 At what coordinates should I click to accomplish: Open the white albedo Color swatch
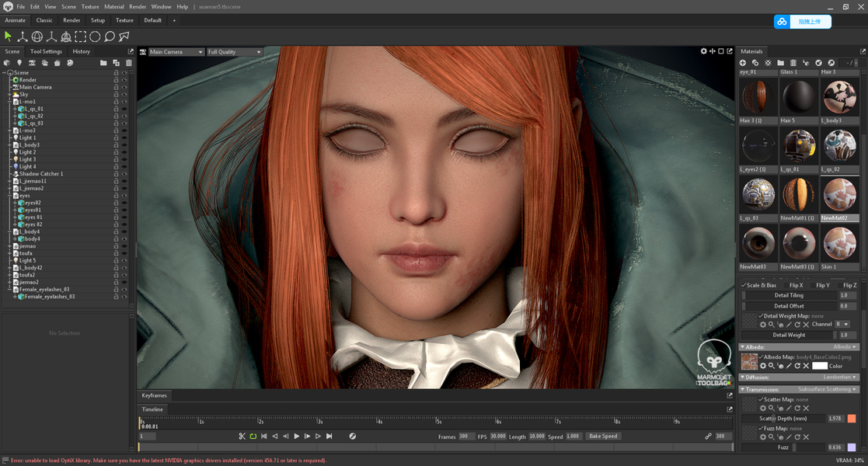coord(819,366)
